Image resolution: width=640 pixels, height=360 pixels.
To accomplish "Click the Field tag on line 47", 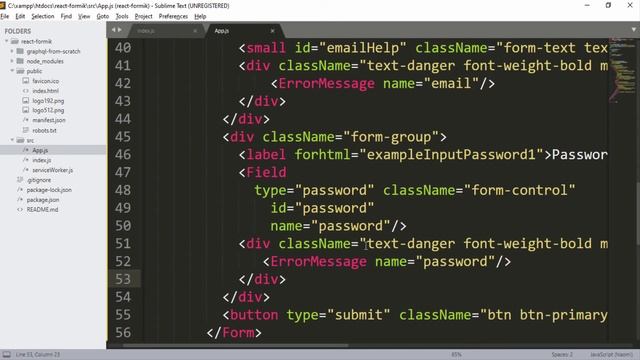I will coord(262,172).
